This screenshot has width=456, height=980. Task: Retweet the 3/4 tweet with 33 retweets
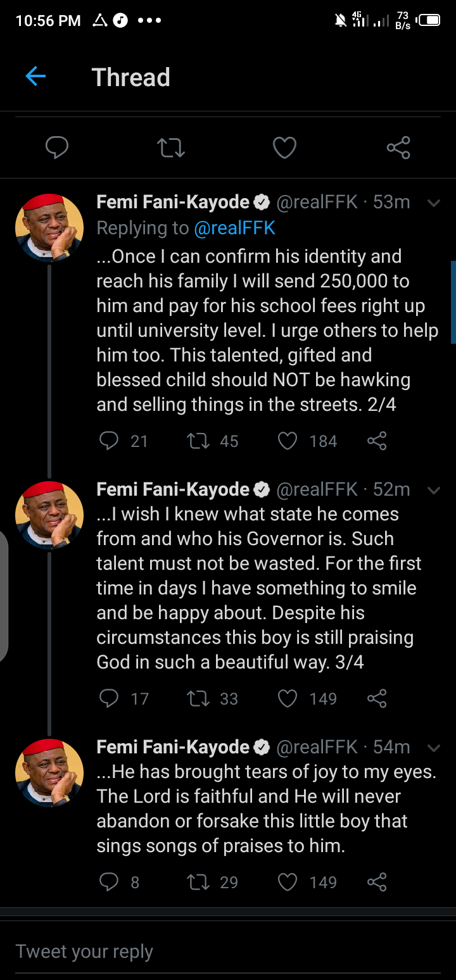(198, 698)
